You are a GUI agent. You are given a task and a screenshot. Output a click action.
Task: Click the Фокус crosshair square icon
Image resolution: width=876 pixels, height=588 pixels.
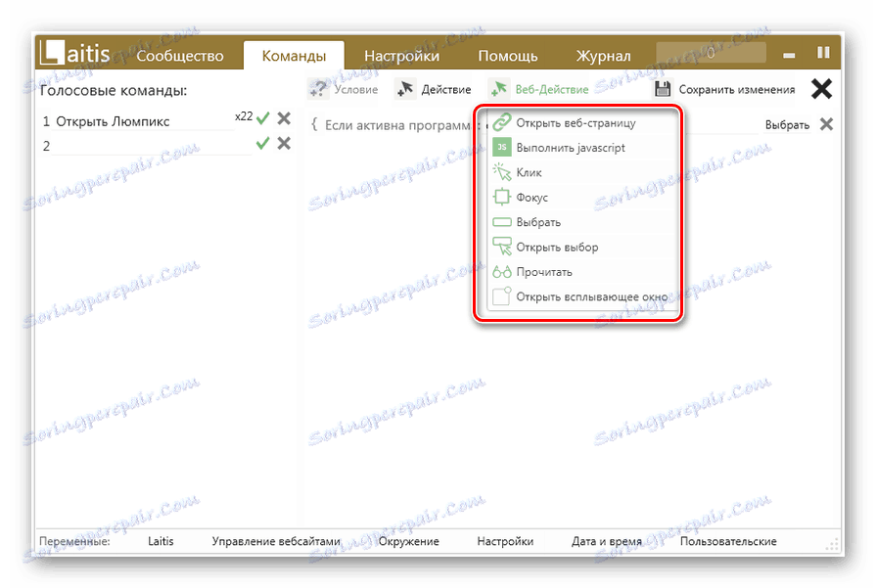point(502,197)
